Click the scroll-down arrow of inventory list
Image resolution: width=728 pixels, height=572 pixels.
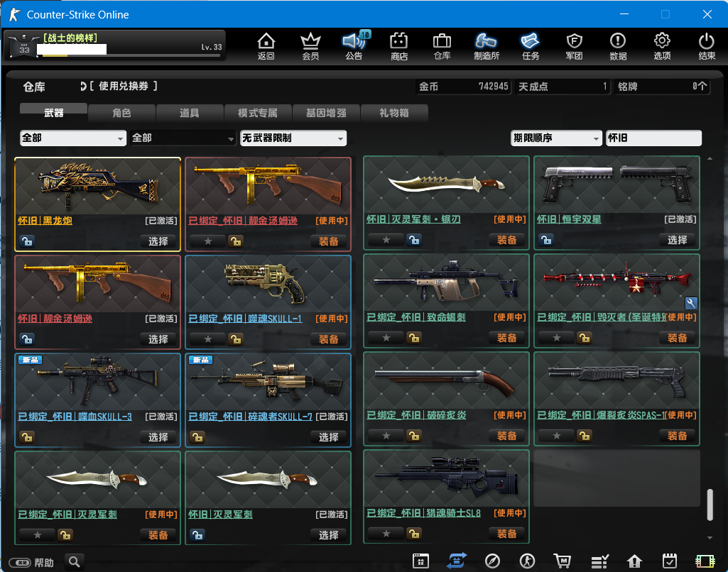click(x=710, y=538)
